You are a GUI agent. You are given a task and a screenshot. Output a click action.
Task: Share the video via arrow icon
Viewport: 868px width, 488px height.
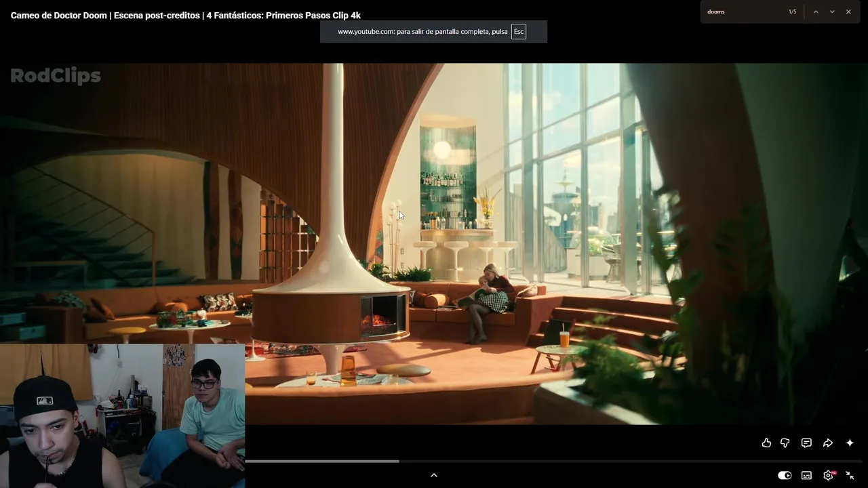(828, 443)
